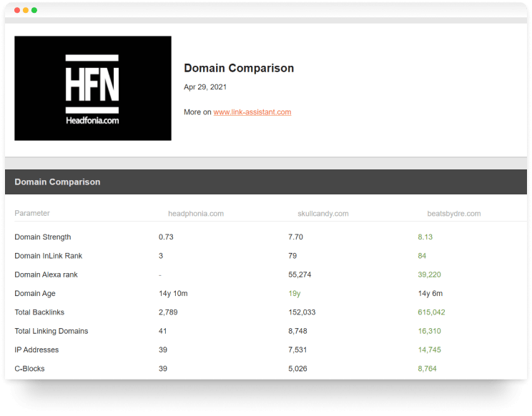Click the Apr 29, 2021 report date
Image resolution: width=532 pixels, height=416 pixels.
pos(205,87)
